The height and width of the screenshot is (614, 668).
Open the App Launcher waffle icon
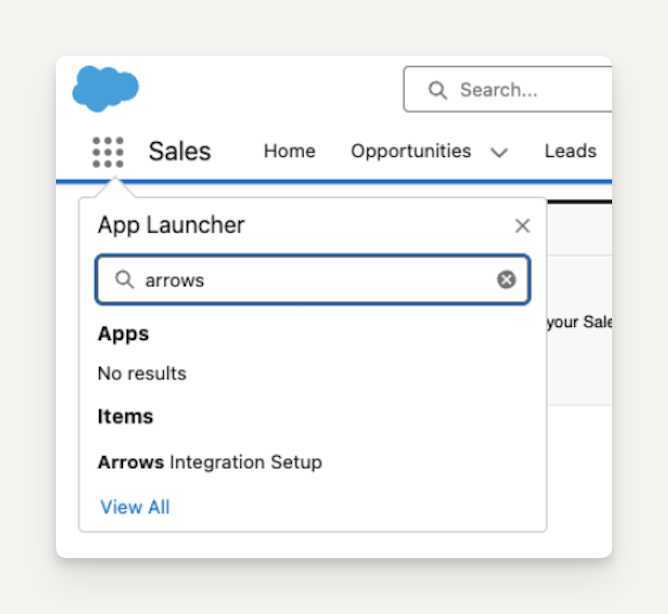pos(108,152)
